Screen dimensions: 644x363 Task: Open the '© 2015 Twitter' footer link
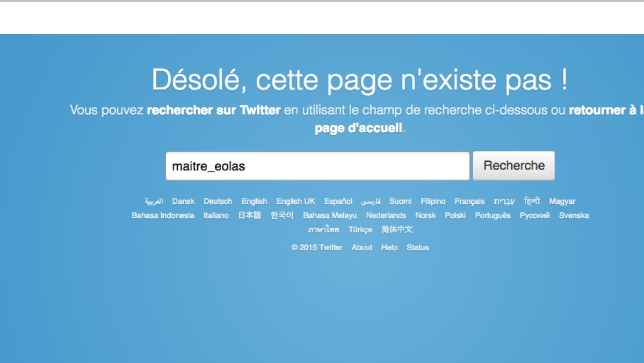point(317,247)
